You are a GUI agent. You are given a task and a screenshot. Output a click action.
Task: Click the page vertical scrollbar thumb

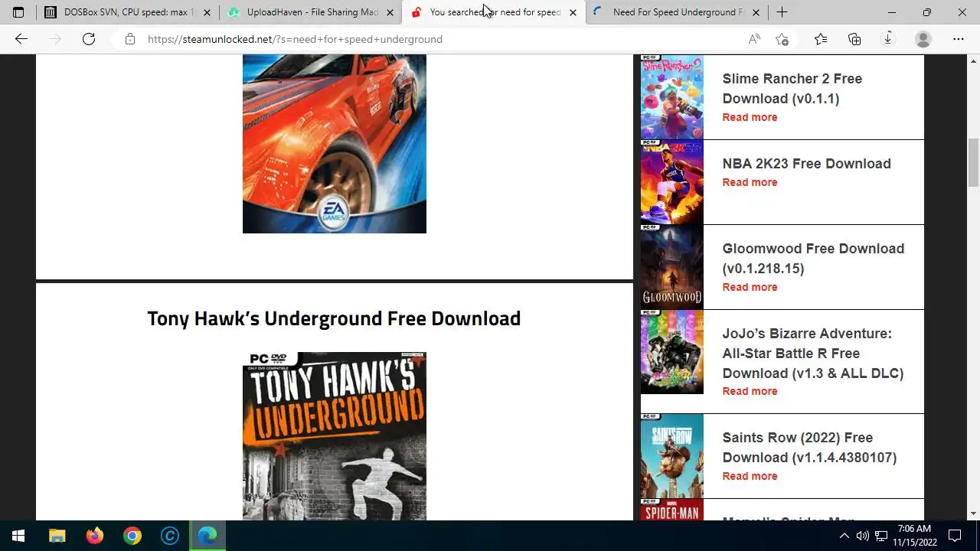tap(973, 162)
